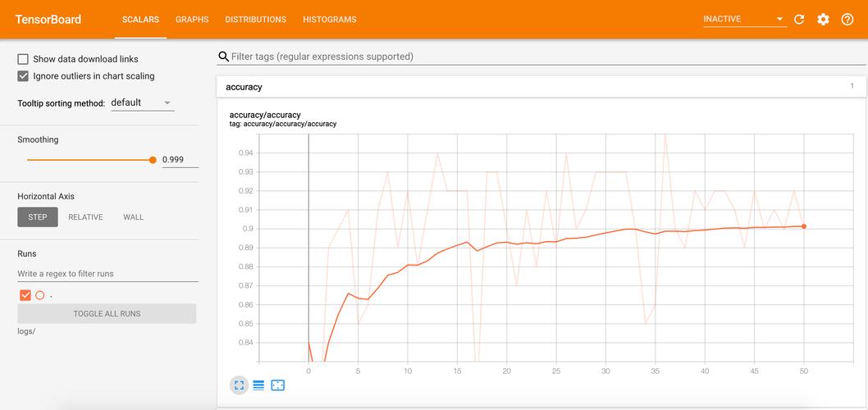Open the INACTIVE plugins dropdown

point(744,20)
